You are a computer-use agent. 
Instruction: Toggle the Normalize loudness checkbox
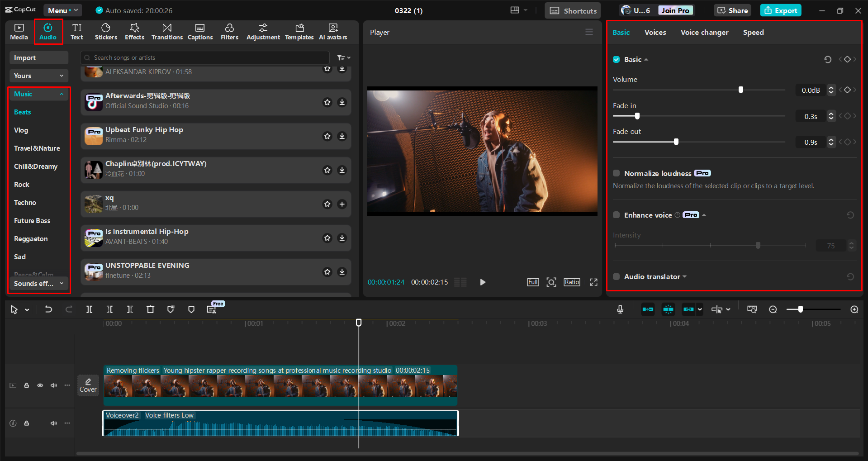616,173
